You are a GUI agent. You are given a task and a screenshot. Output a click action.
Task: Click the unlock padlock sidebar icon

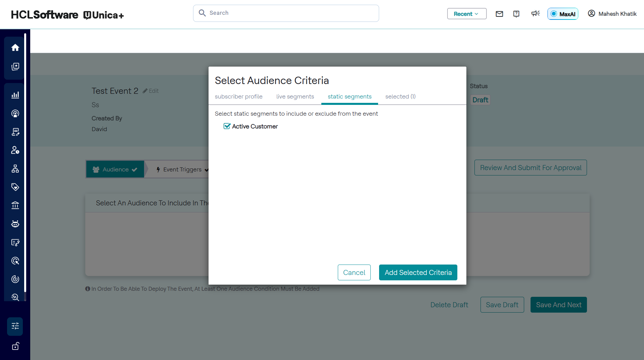15,346
